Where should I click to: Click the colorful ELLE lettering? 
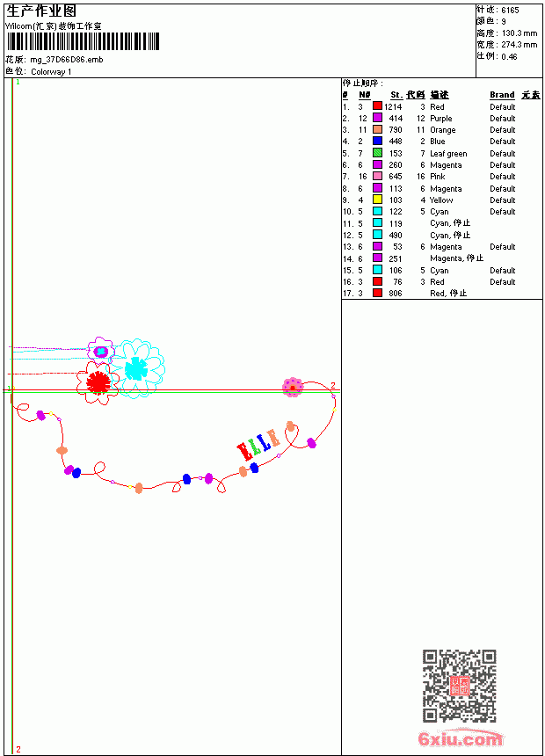258,444
